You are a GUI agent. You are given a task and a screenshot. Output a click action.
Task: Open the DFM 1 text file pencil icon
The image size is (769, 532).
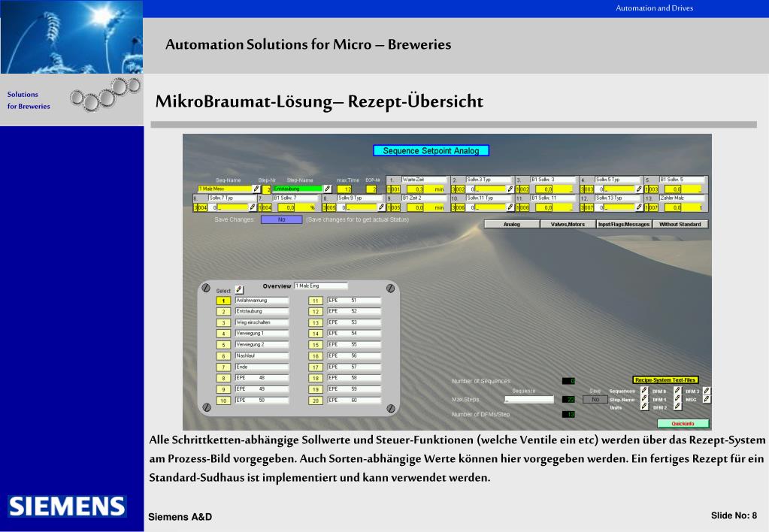click(677, 399)
